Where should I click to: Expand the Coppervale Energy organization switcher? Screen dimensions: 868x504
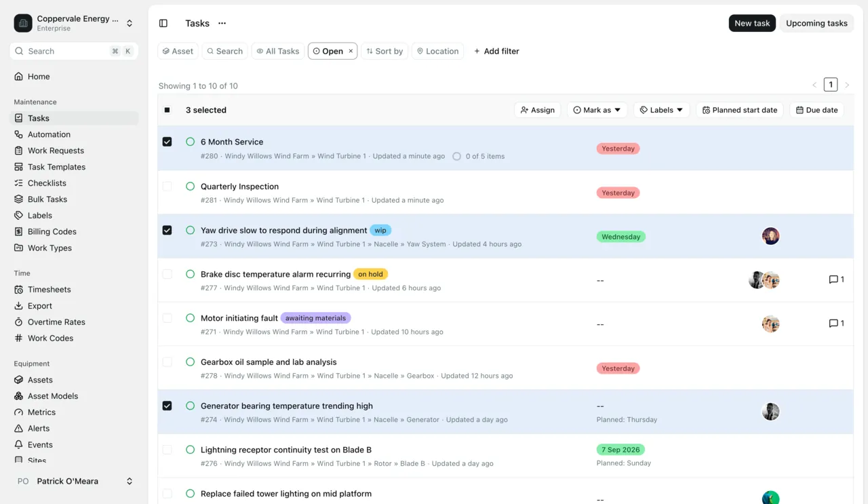130,23
